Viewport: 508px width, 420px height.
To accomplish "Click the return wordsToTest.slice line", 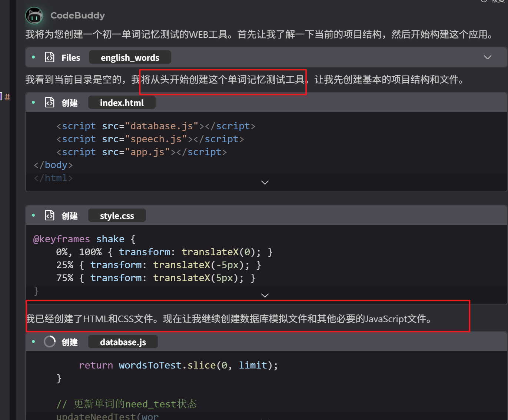I will (179, 366).
